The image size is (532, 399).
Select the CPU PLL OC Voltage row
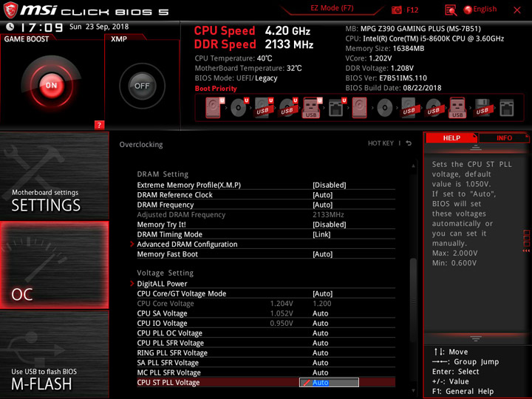click(x=266, y=333)
